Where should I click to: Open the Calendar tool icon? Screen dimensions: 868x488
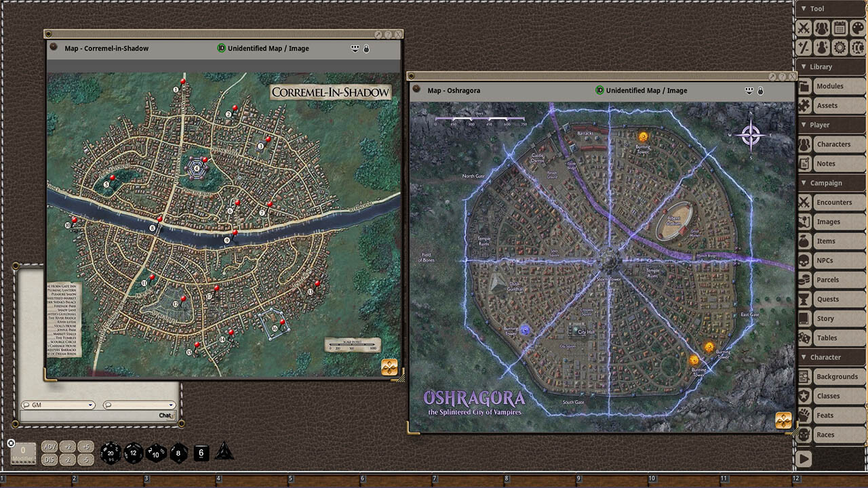tap(840, 27)
